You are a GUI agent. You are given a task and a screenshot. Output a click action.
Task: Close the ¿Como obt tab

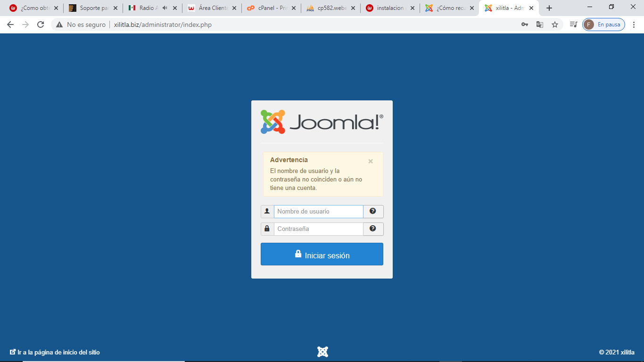pyautogui.click(x=56, y=8)
